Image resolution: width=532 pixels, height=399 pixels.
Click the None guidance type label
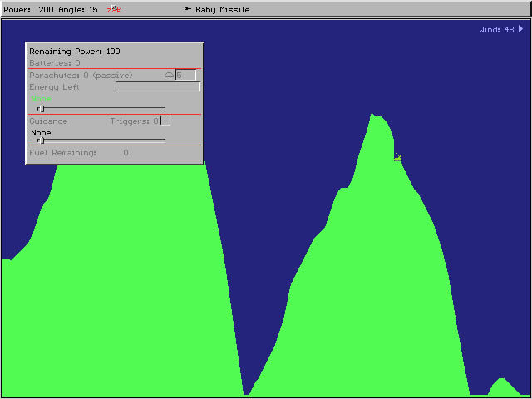point(41,133)
